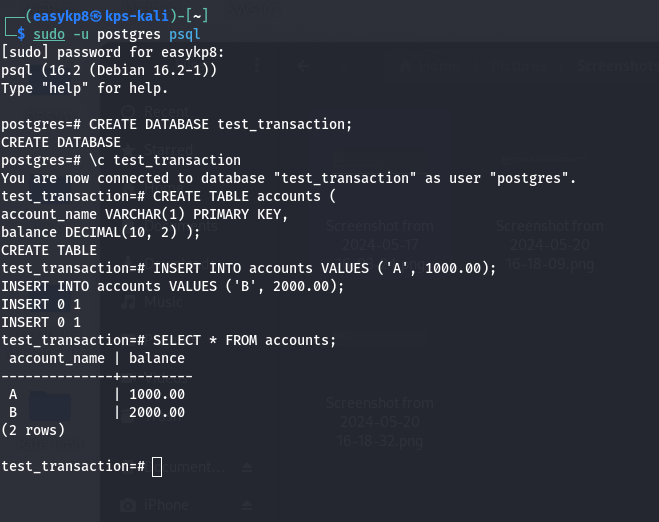Click the faint back arrow behind the terminal

[x=303, y=66]
